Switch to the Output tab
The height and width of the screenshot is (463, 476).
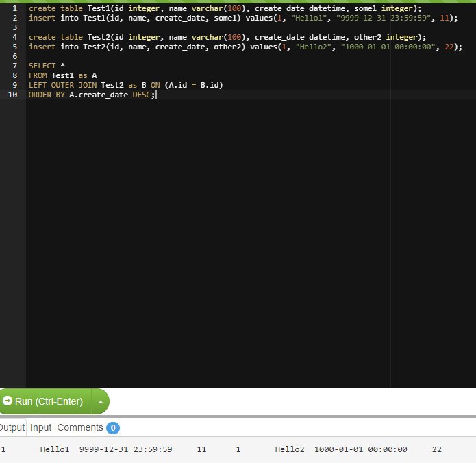(x=12, y=427)
